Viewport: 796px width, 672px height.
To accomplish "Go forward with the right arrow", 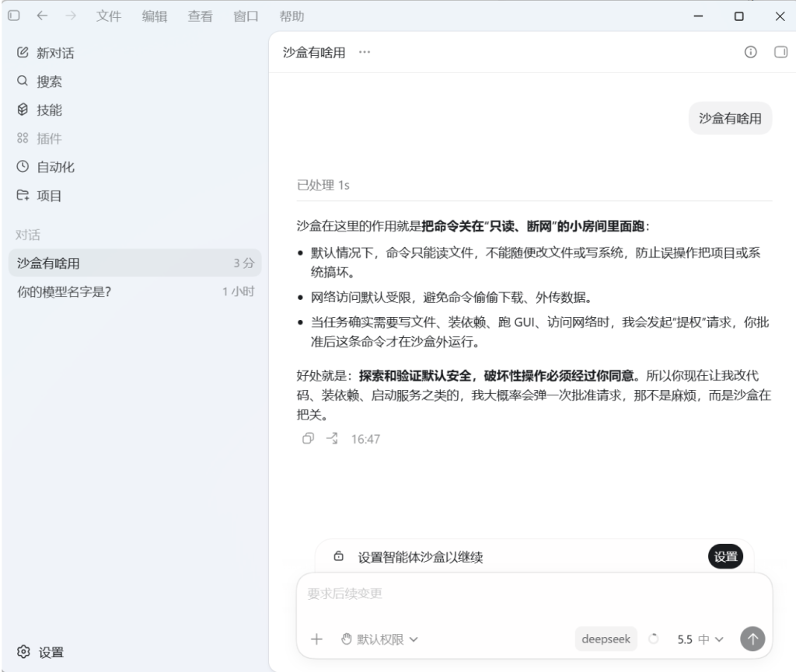I will pyautogui.click(x=71, y=16).
